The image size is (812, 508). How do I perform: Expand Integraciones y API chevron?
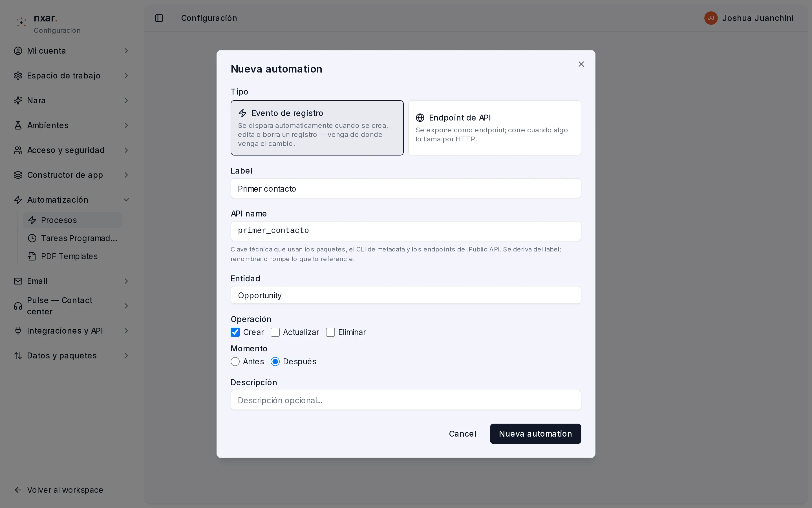tap(127, 331)
